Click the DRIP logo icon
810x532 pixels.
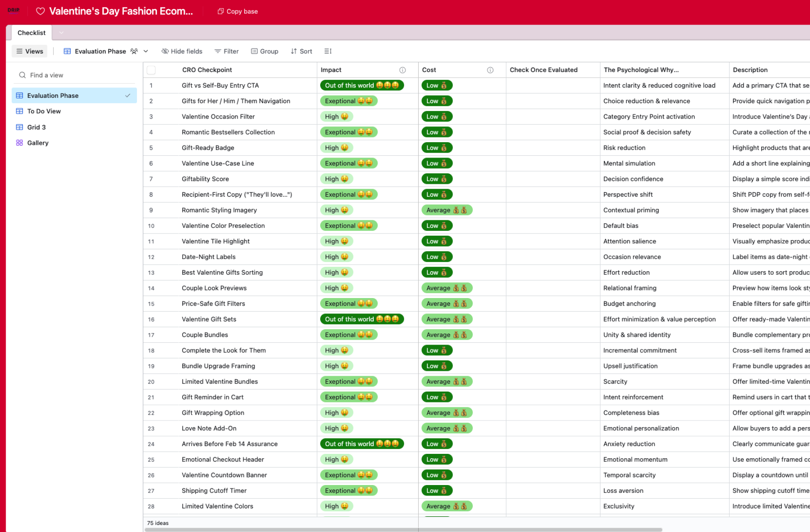pyautogui.click(x=14, y=11)
